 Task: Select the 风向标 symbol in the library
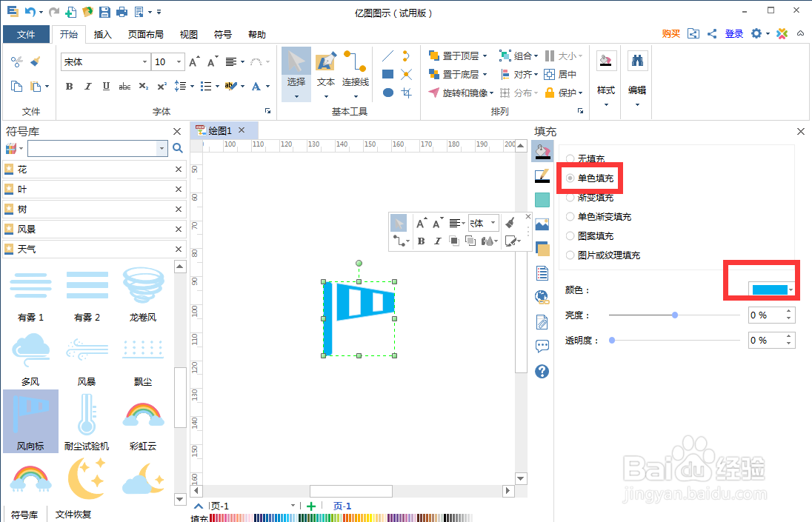(x=30, y=422)
